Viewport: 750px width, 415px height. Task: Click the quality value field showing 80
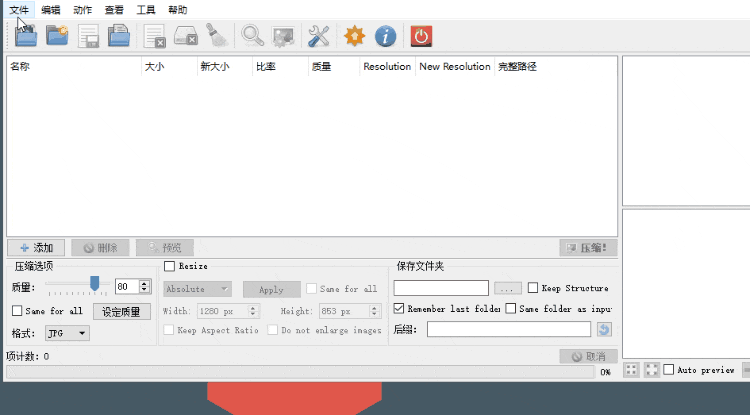127,286
